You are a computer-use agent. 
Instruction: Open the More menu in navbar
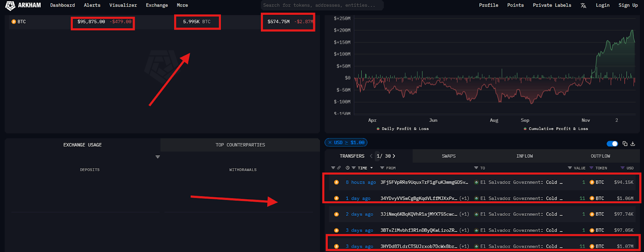182,5
